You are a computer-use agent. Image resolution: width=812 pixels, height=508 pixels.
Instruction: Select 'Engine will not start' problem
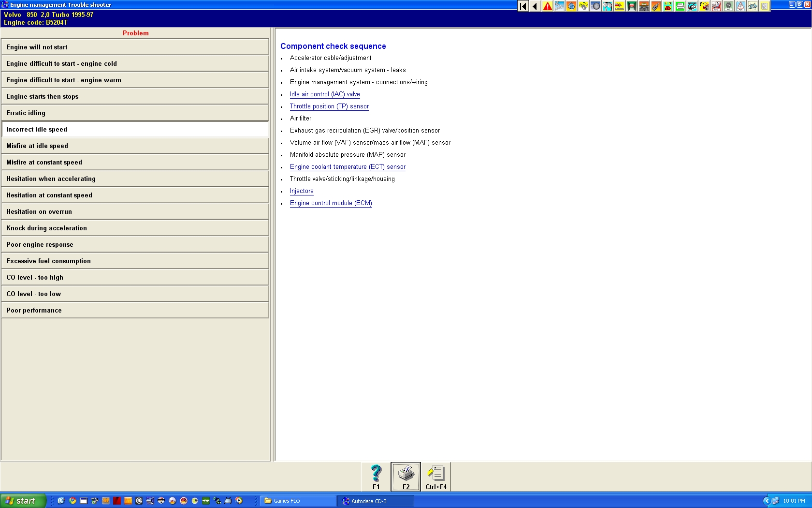[x=135, y=47]
